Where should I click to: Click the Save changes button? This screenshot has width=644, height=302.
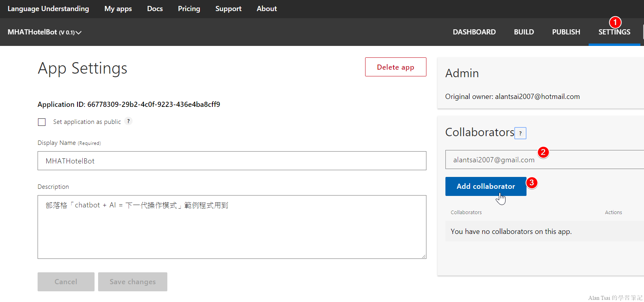pyautogui.click(x=133, y=282)
